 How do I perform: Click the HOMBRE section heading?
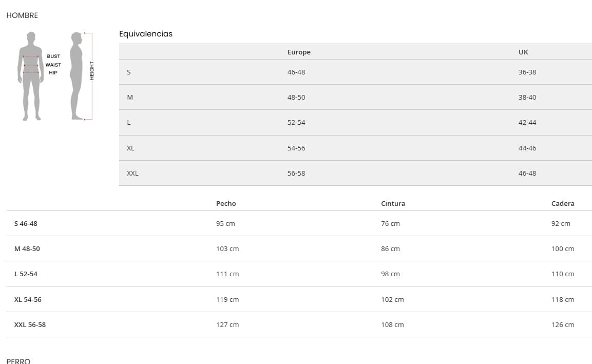tap(22, 15)
